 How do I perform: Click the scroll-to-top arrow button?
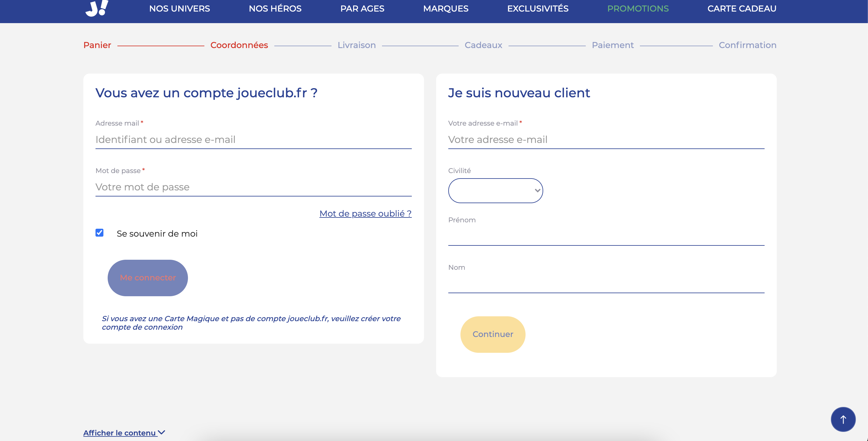(x=843, y=419)
